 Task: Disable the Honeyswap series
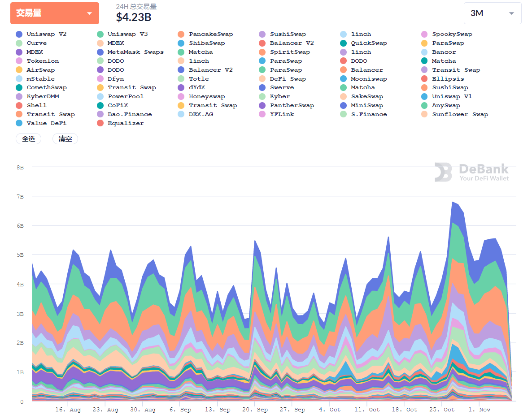201,96
